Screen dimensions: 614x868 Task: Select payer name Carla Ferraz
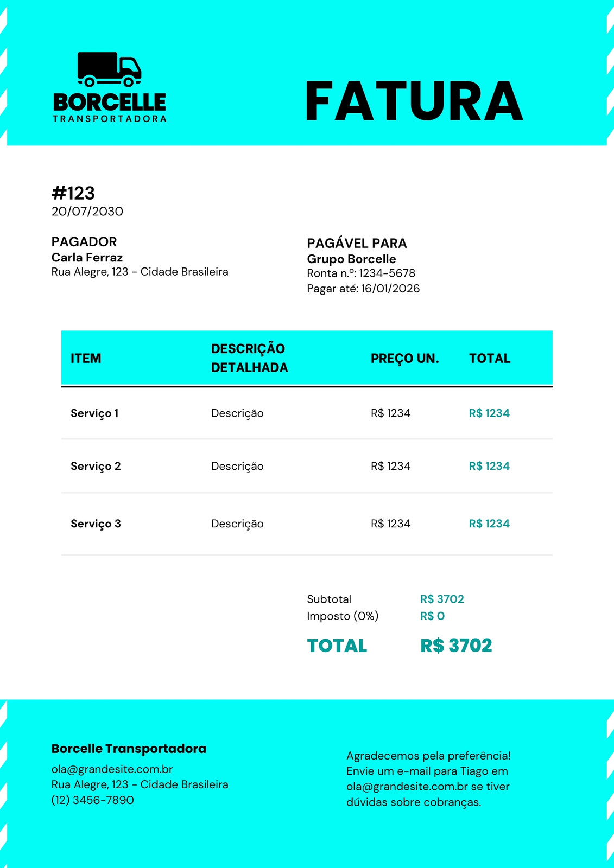87,258
